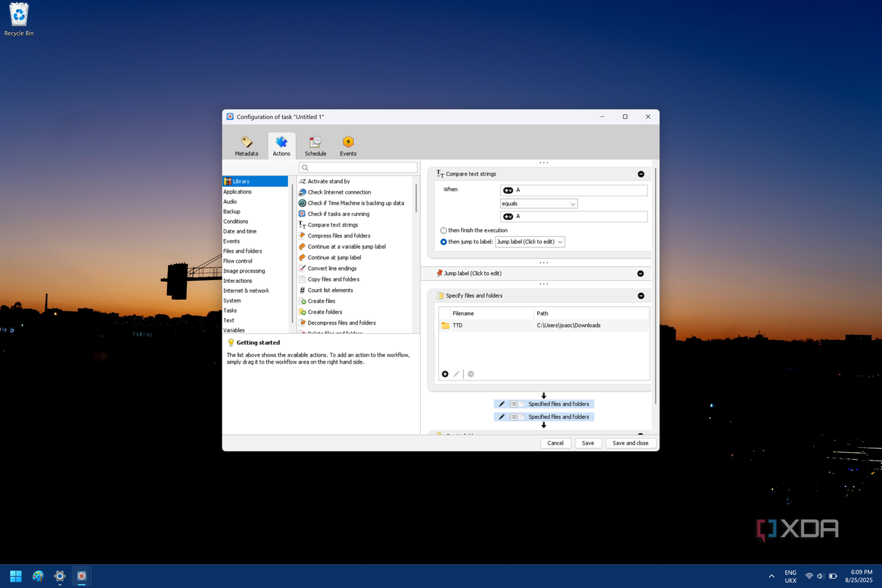Click the Path column header
882x588 pixels.
(591, 314)
